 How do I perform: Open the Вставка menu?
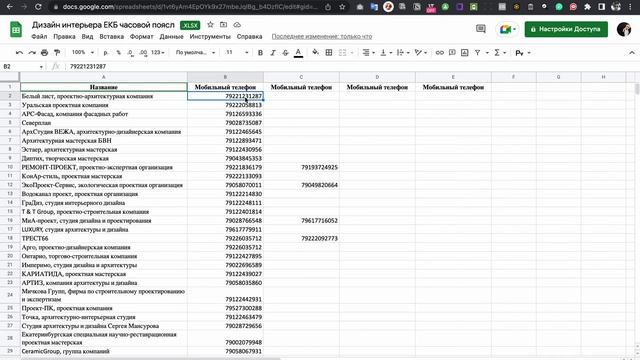click(x=111, y=36)
